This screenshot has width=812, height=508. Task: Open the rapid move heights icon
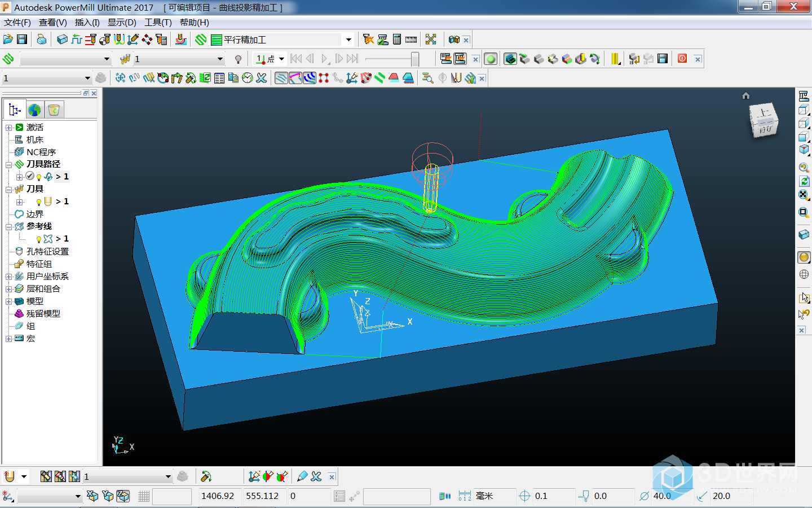click(x=77, y=40)
